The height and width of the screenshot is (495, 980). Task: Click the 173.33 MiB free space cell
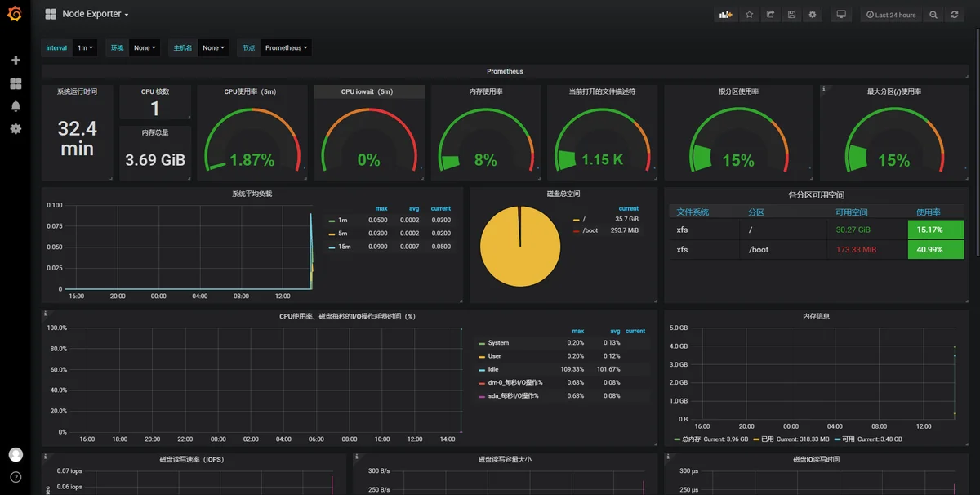click(855, 250)
